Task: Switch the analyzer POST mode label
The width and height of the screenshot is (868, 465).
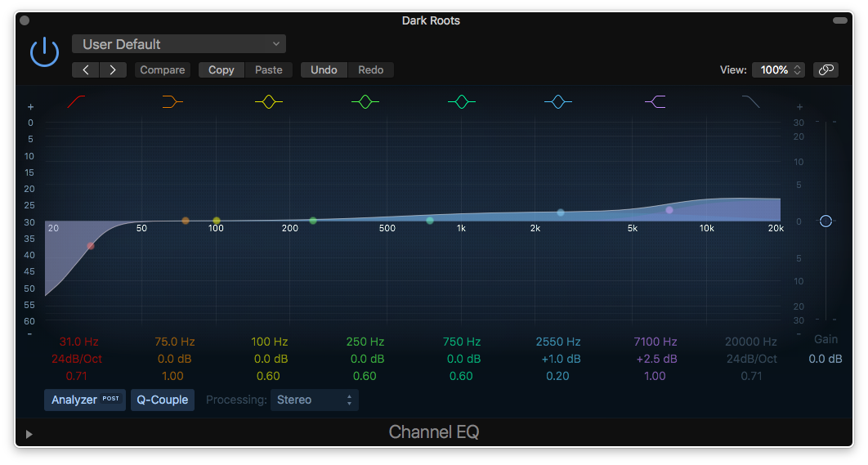Action: (110, 398)
